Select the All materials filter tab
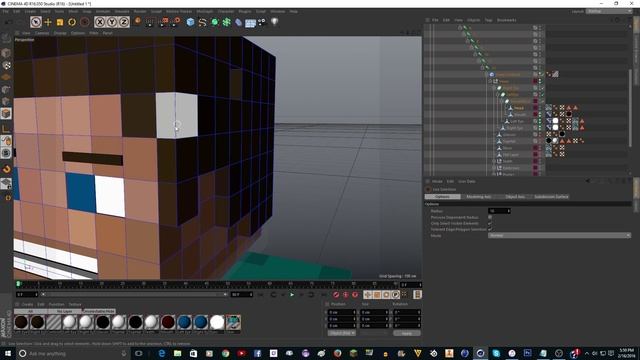Image resolution: width=640 pixels, height=360 pixels. (x=30, y=311)
